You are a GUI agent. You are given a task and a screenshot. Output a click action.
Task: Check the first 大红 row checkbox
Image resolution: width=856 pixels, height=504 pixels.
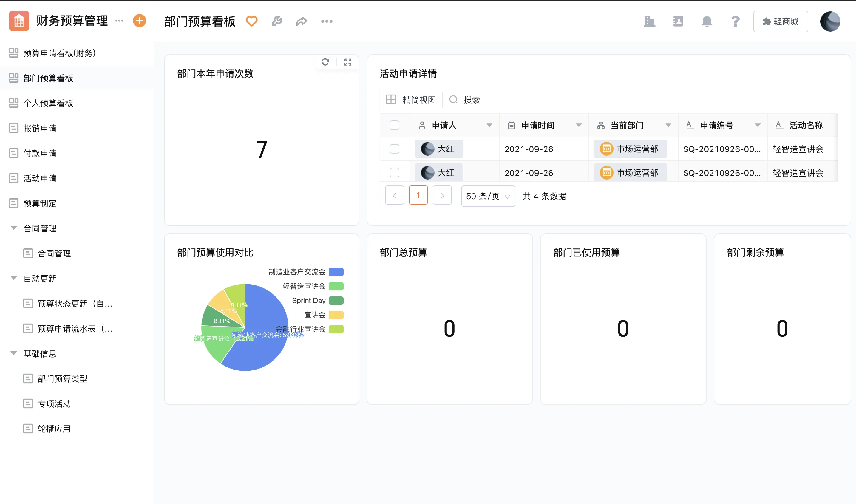[394, 149]
